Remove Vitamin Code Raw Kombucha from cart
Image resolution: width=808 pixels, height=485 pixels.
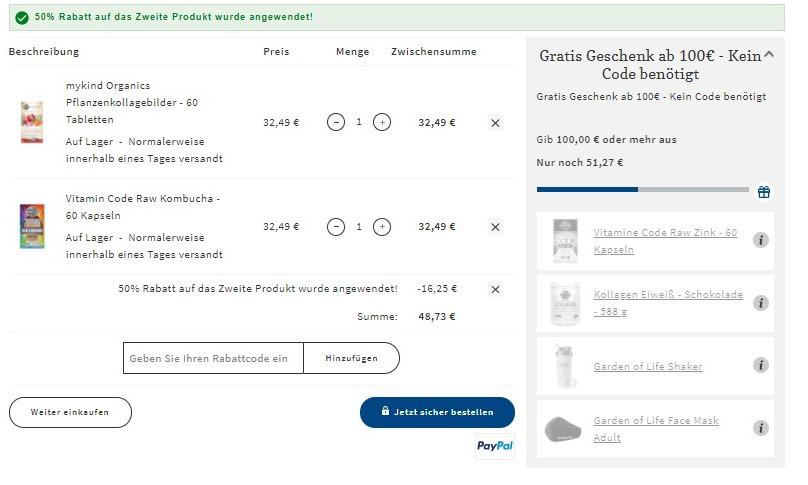pyautogui.click(x=495, y=227)
